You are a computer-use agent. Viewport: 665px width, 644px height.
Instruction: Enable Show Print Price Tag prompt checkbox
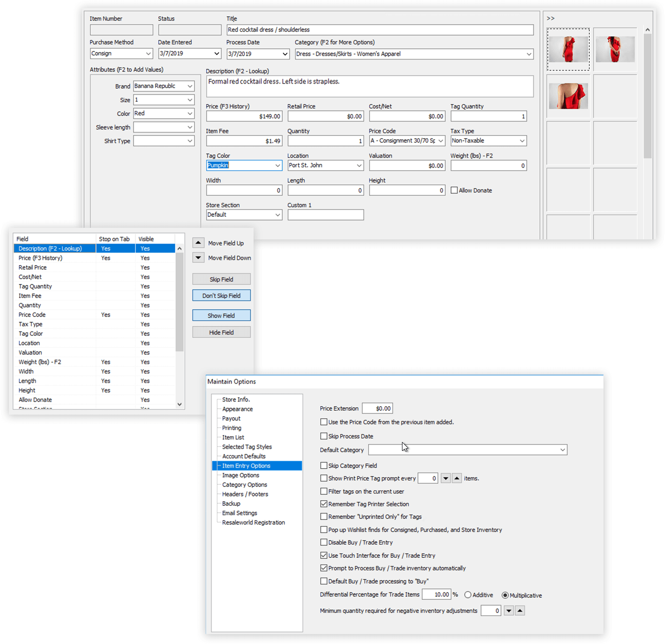[x=324, y=478]
